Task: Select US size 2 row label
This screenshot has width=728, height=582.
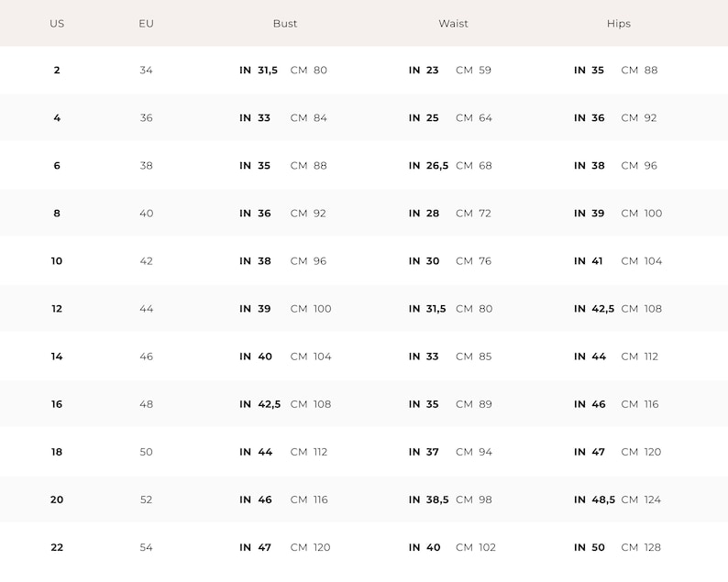Action: pyautogui.click(x=57, y=70)
